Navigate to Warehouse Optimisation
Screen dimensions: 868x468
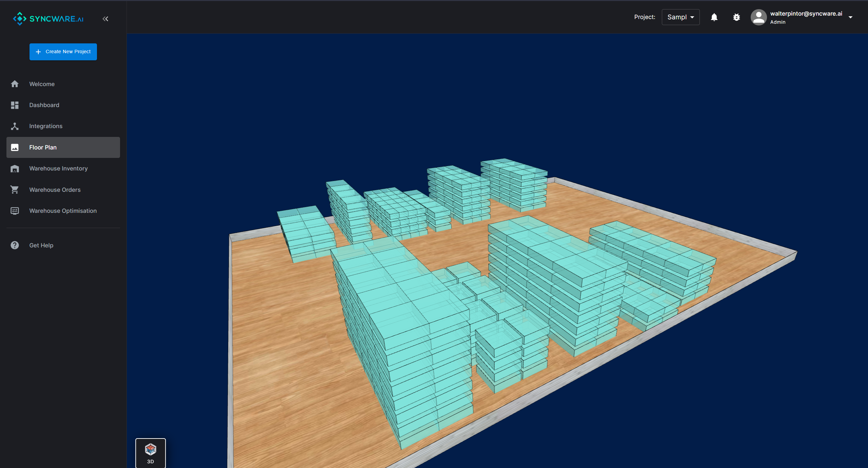pos(63,211)
